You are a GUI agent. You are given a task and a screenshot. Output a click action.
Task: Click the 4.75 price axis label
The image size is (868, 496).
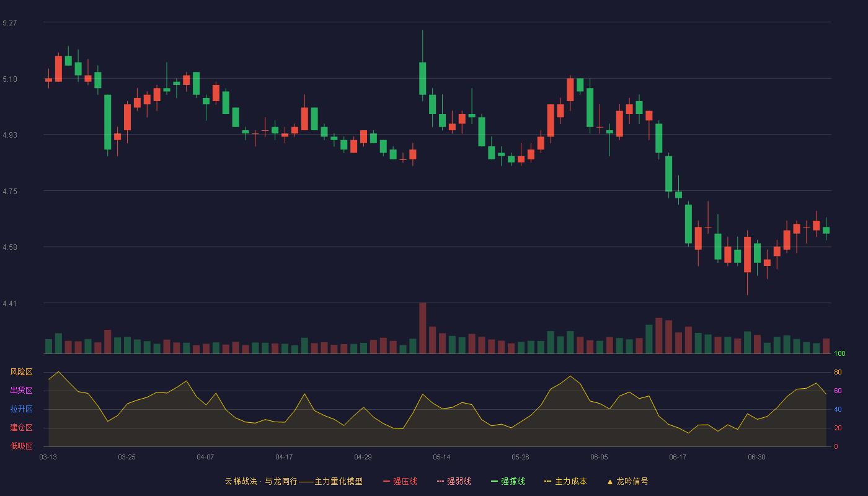pyautogui.click(x=10, y=191)
